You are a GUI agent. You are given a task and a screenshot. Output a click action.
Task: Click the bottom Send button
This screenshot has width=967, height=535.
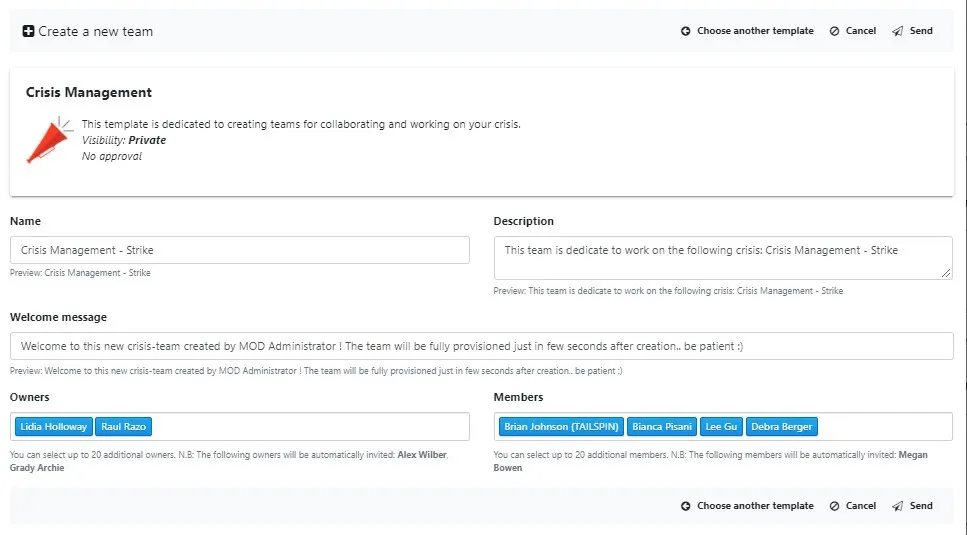(912, 505)
